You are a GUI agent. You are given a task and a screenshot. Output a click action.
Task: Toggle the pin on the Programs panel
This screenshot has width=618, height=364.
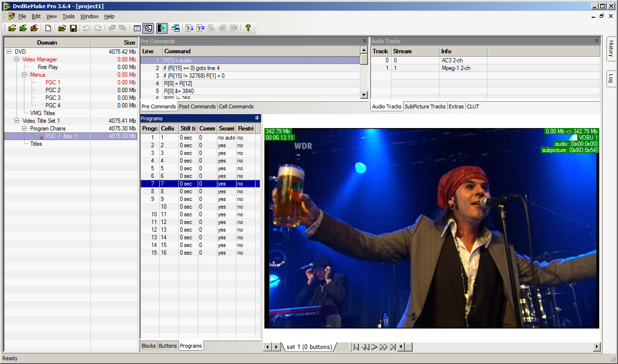257,118
